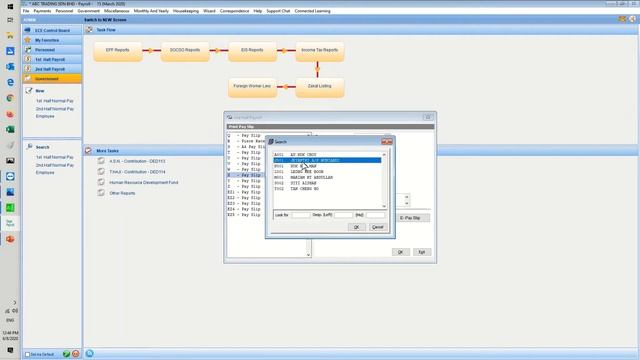Viewport: 640px width, 360px height.
Task: Open Windows Start menu
Action: tap(10, 7)
